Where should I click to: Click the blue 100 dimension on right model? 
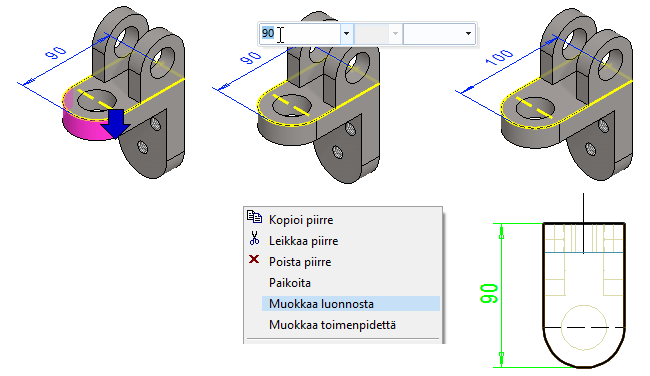pyautogui.click(x=499, y=57)
